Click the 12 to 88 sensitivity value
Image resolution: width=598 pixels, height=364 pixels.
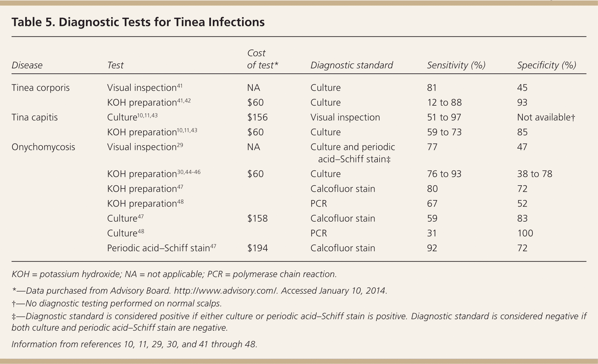(444, 102)
